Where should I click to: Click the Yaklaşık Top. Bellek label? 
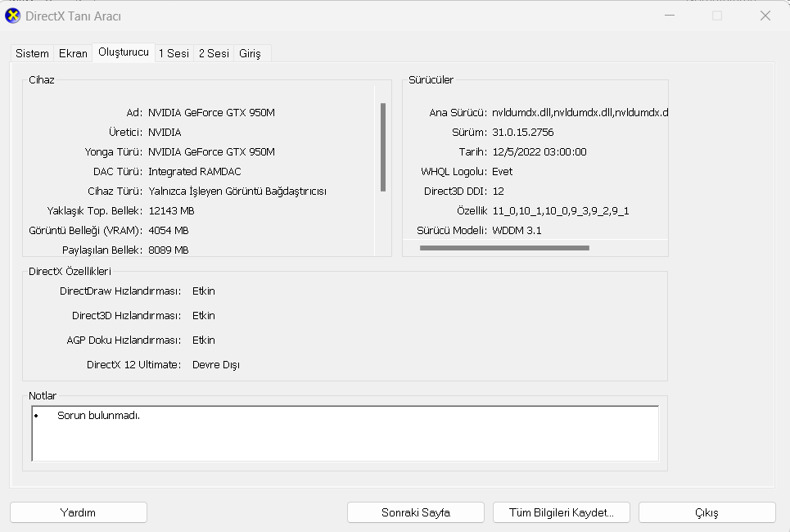95,210
